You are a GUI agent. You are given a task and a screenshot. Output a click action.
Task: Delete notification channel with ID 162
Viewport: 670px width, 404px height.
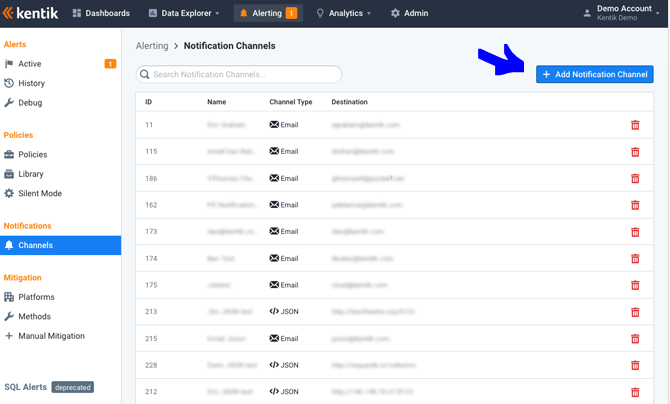pos(635,205)
